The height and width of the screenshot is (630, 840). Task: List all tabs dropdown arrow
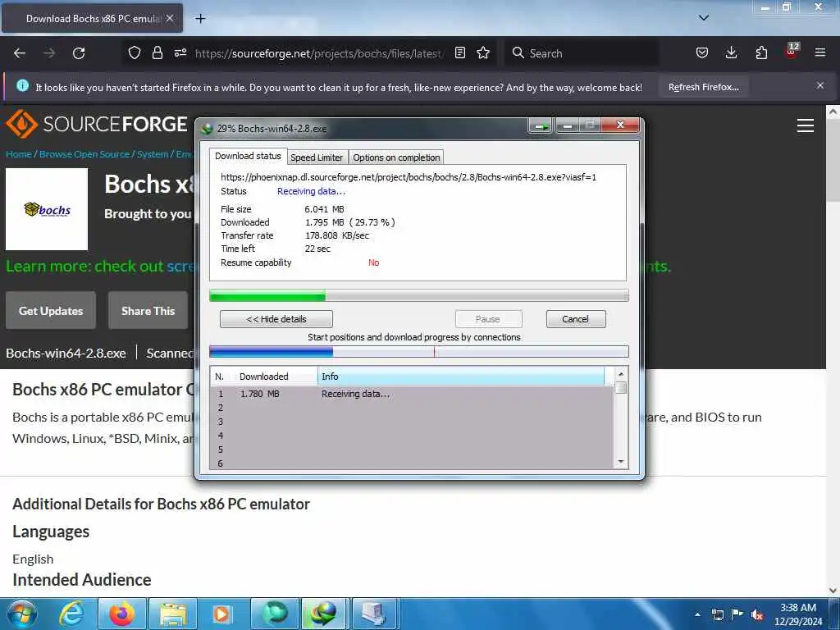pos(704,18)
